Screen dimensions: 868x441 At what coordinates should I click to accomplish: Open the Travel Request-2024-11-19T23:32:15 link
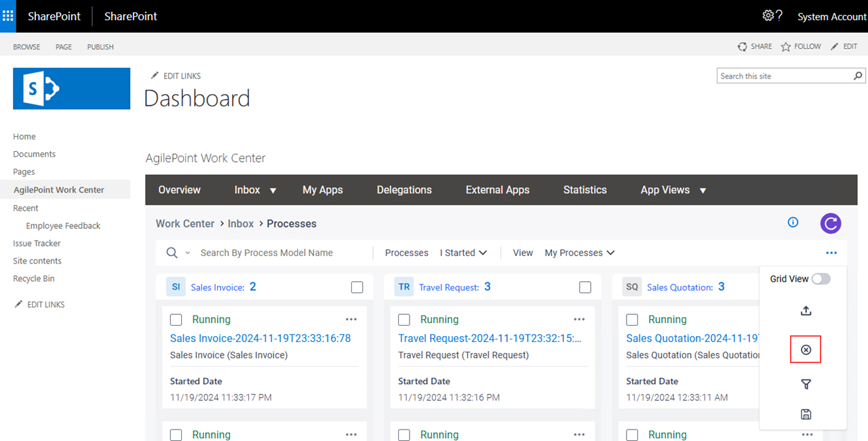490,338
